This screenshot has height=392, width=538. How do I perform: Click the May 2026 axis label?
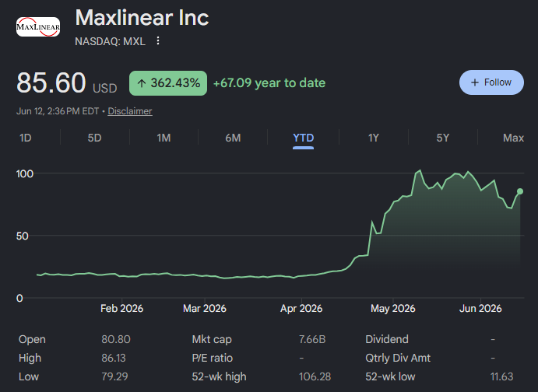(x=393, y=309)
